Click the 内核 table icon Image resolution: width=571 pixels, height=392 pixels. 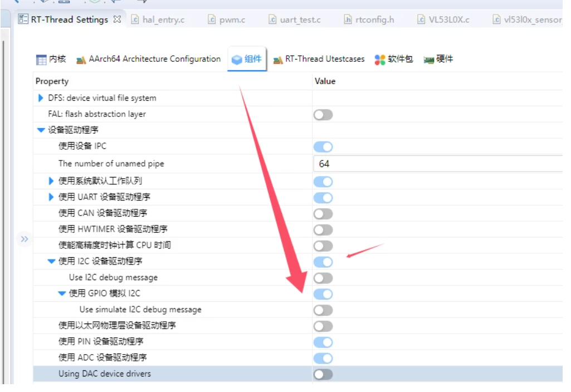pos(41,60)
